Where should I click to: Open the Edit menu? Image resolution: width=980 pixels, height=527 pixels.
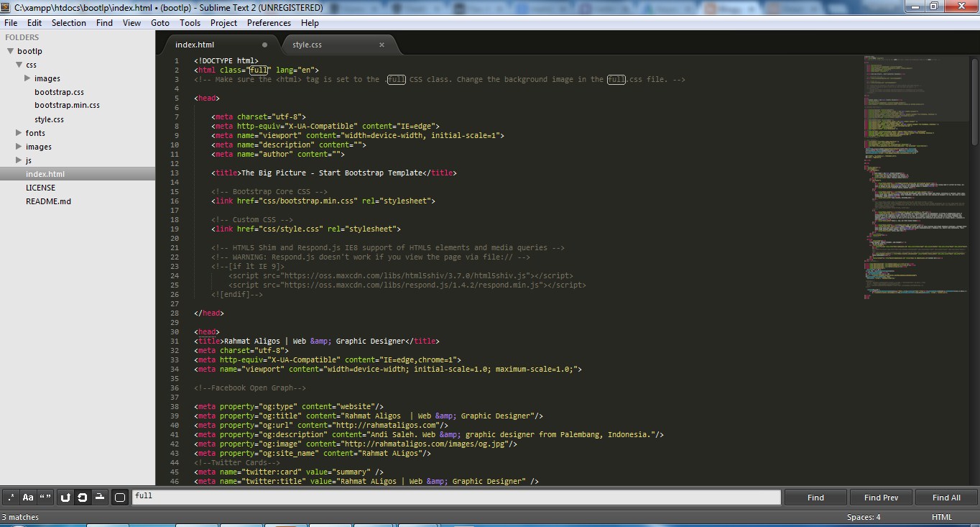coord(34,23)
